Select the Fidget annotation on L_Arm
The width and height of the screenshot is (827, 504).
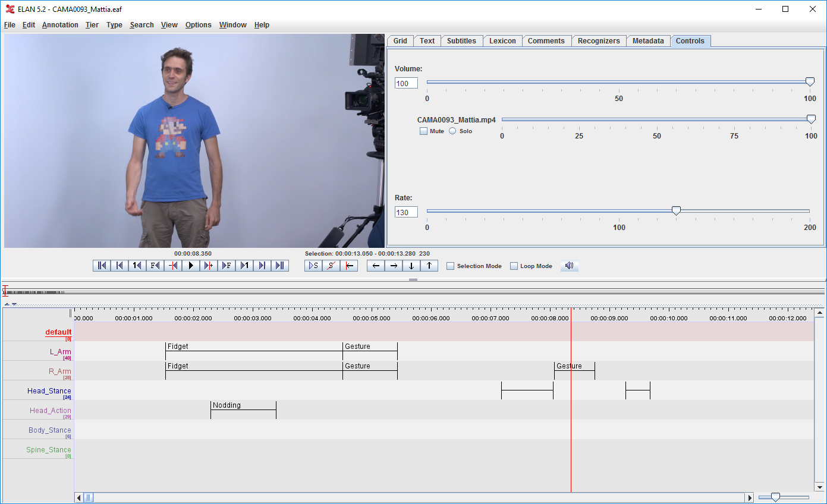(254, 351)
